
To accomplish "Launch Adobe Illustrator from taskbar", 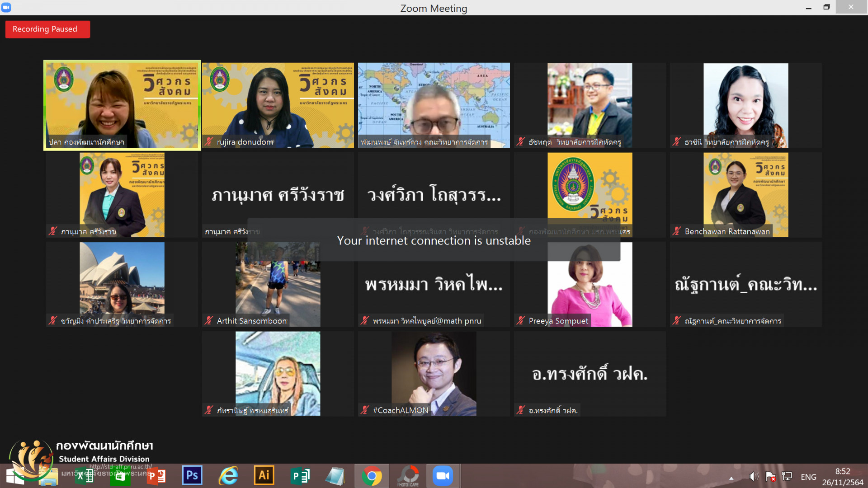I will pyautogui.click(x=264, y=475).
